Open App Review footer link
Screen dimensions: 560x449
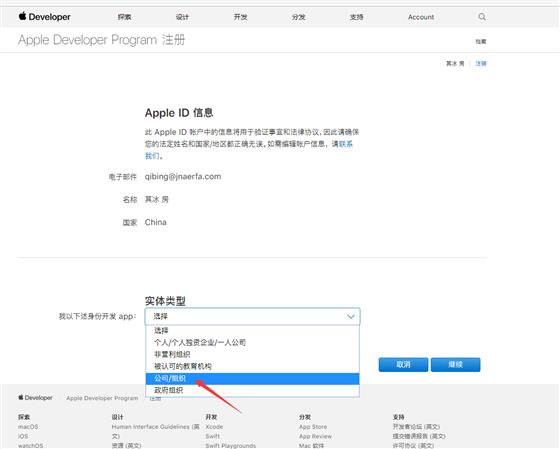[x=316, y=436]
